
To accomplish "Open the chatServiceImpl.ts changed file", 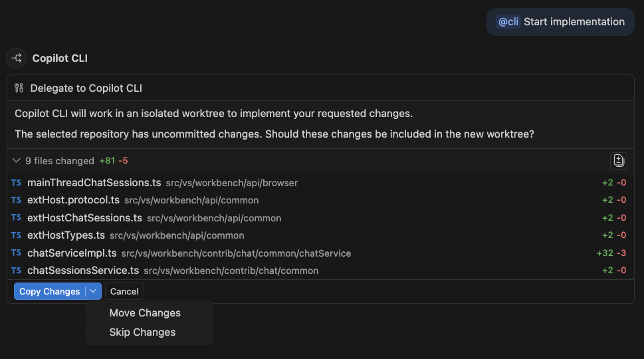I will click(72, 253).
